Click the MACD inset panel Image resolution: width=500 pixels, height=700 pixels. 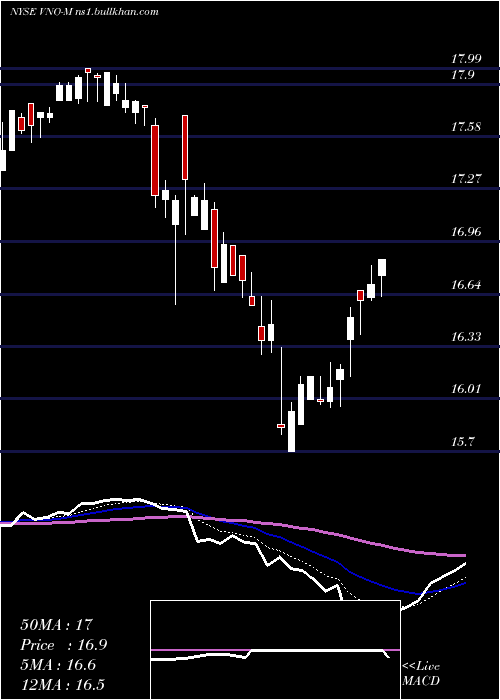pos(275,650)
